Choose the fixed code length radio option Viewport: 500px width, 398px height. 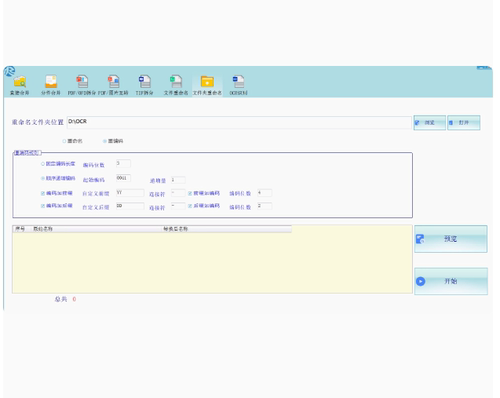tap(58, 164)
